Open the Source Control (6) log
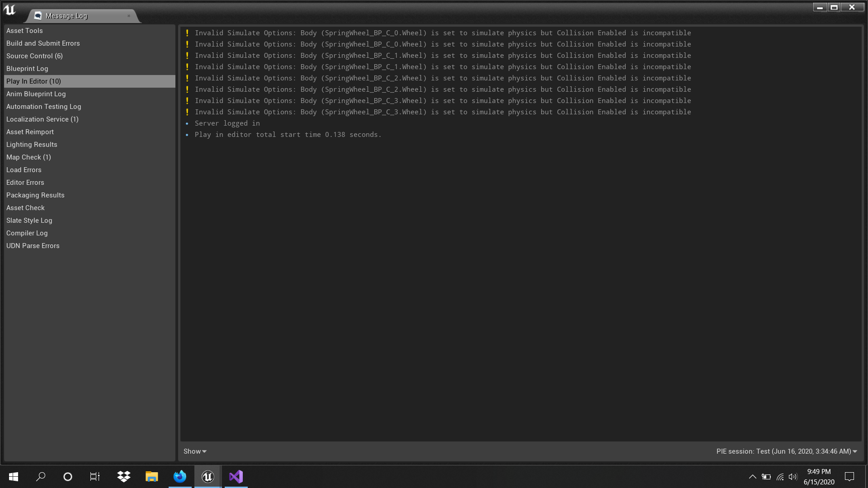Screen dimensions: 868x488 point(34,56)
